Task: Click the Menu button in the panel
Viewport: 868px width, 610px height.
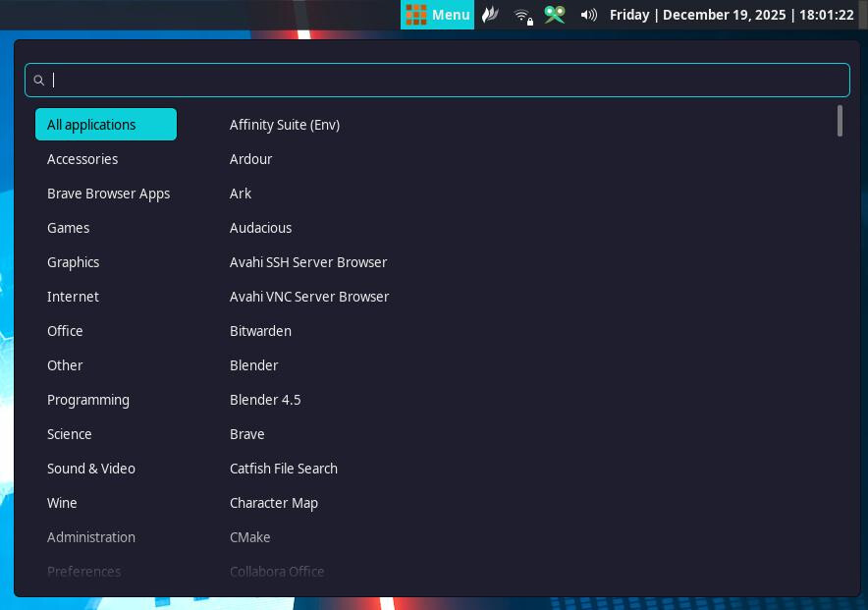Action: coord(438,15)
